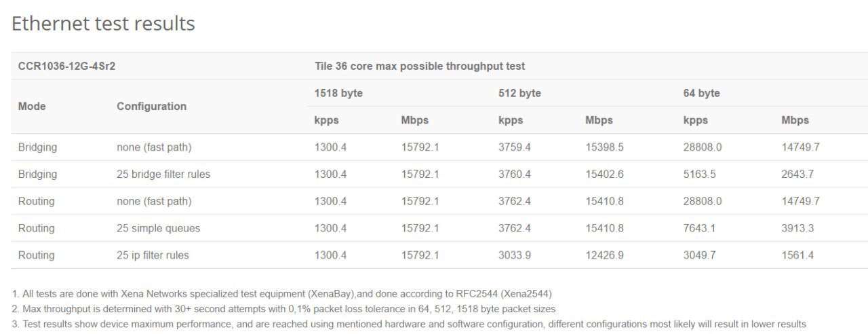This screenshot has height=334, width=868.
Task: Select the 25 ip filter rules cell
Action: tap(153, 255)
